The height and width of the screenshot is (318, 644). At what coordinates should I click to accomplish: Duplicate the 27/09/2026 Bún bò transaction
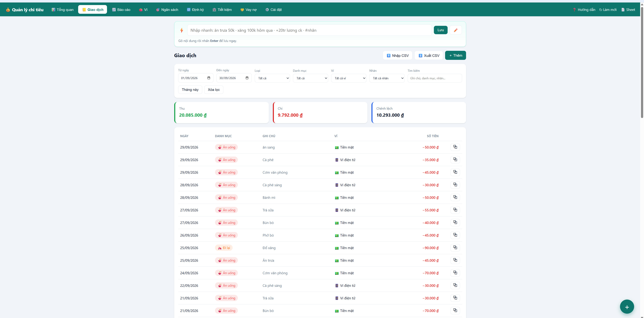[x=455, y=222]
